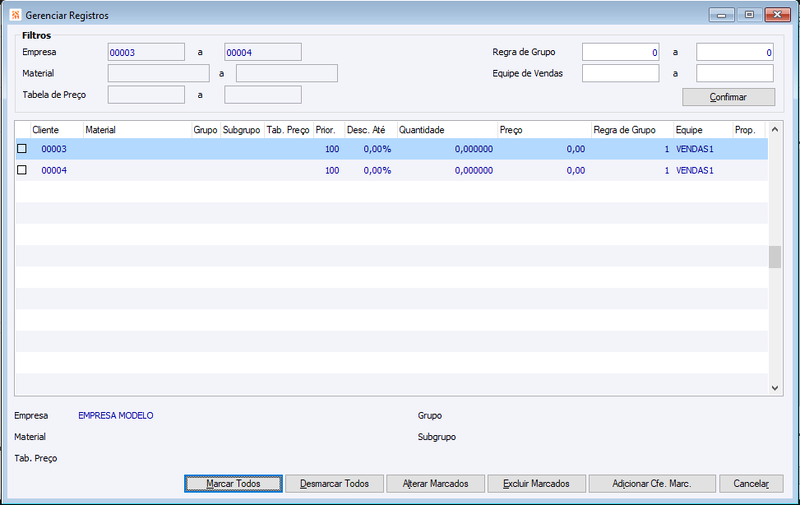Screen dimensions: 800x505
Task: Click Adicionar Cfe. Marc. button
Action: 652,484
